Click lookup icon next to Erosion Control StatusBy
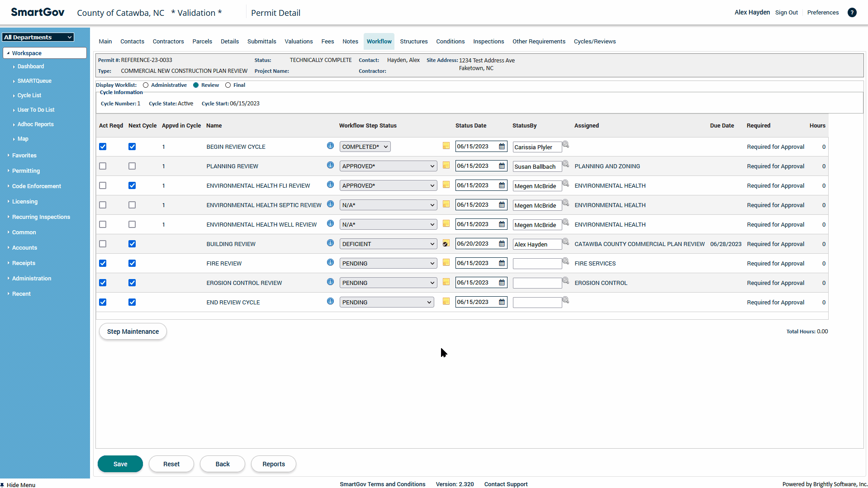The image size is (868, 488). click(x=565, y=281)
